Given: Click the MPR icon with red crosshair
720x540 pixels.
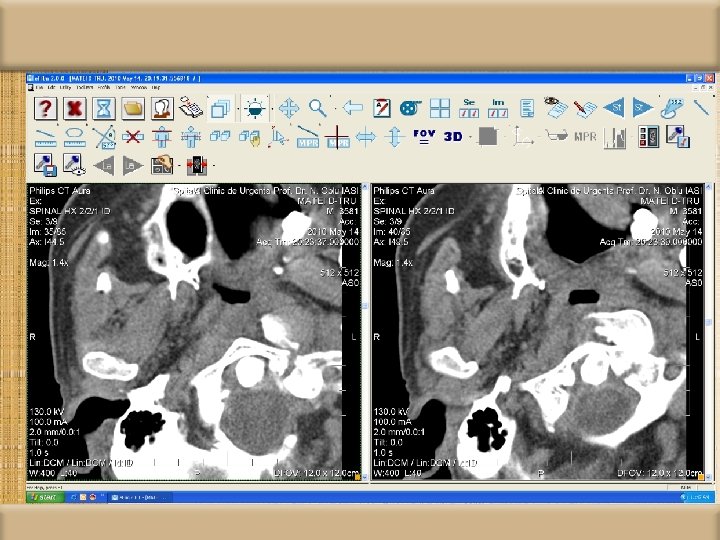Looking at the screenshot, I should coord(337,137).
